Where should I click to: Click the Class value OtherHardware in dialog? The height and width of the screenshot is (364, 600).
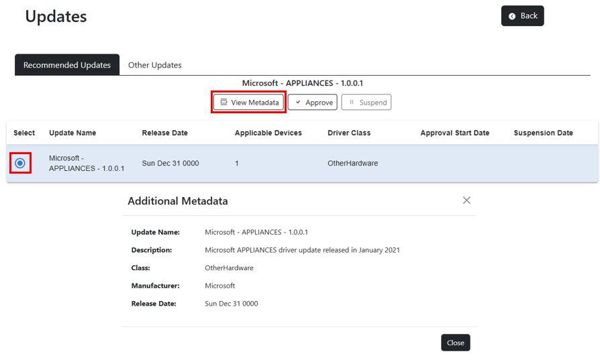229,268
